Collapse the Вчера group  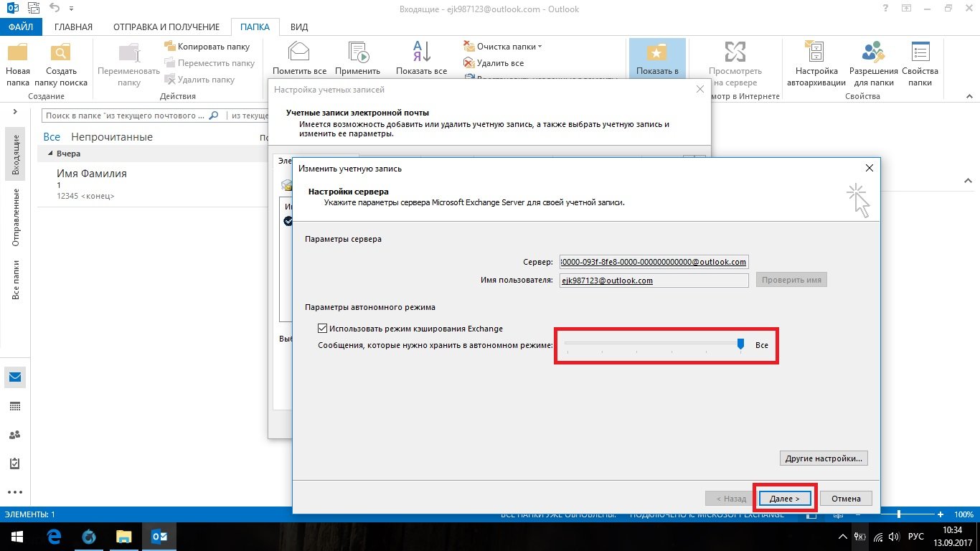pos(50,154)
